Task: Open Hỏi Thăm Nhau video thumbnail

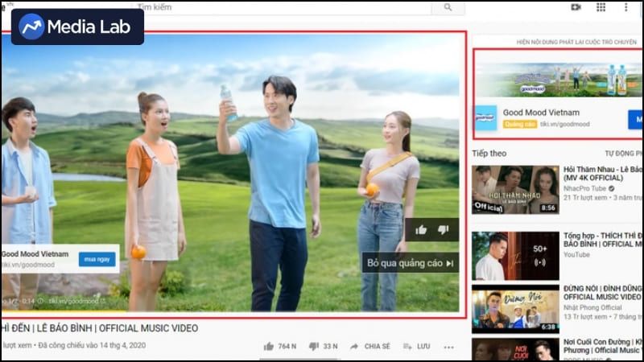Action: 515,190
